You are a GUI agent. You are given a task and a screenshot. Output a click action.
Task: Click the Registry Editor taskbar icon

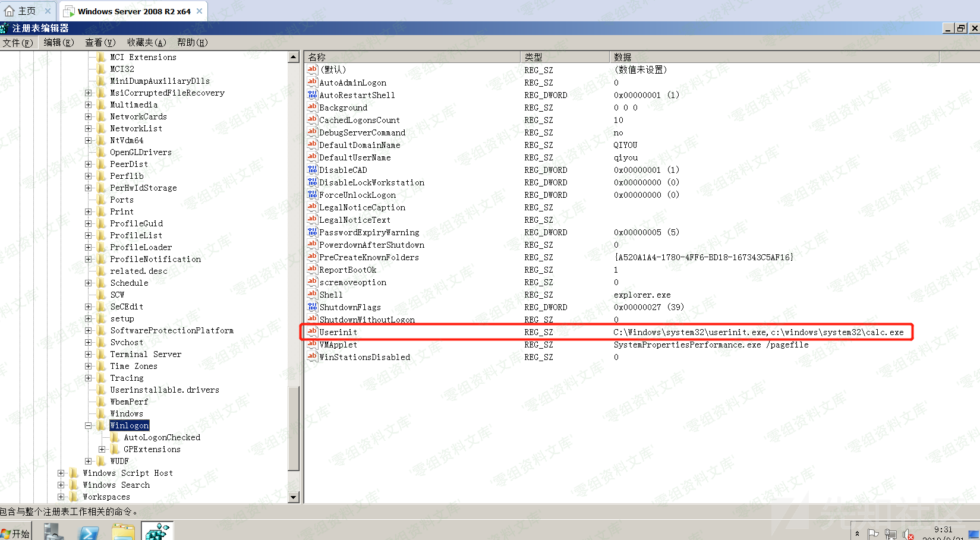157,532
